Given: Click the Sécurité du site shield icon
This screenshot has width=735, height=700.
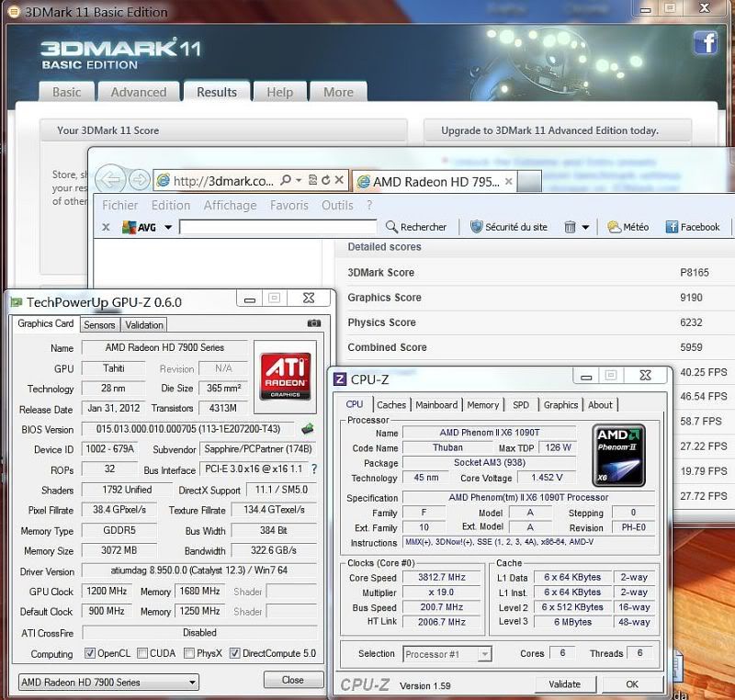Looking at the screenshot, I should [x=477, y=227].
